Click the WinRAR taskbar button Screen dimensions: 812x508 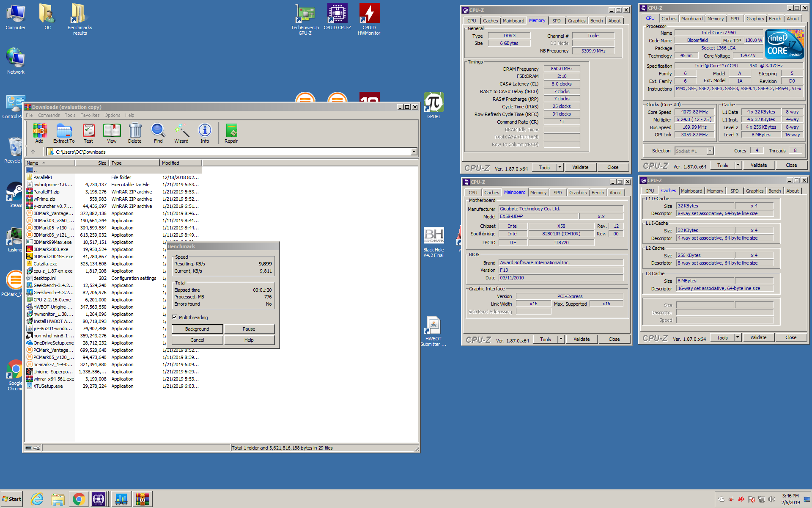pos(143,499)
